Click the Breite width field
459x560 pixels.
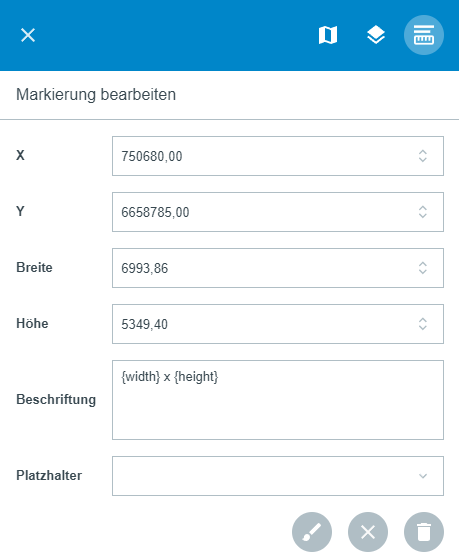coord(278,268)
